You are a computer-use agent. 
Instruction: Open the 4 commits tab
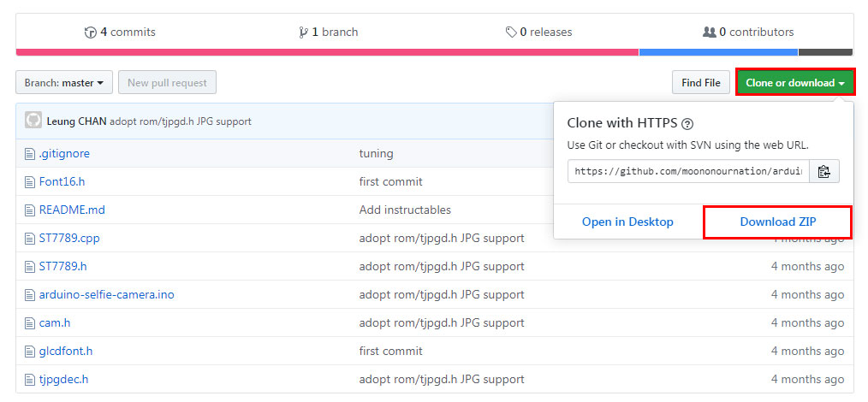point(120,33)
